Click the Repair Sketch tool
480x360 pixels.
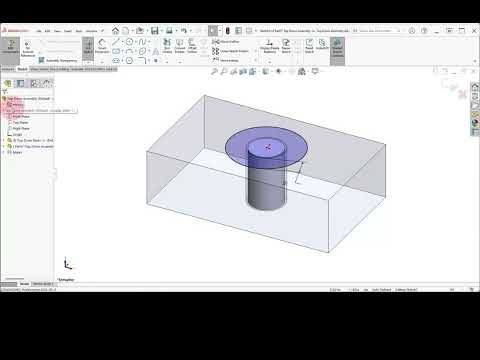tap(286, 46)
